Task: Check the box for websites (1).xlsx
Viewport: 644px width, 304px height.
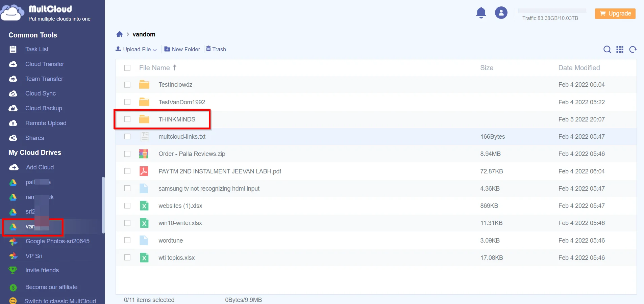Action: [x=127, y=206]
